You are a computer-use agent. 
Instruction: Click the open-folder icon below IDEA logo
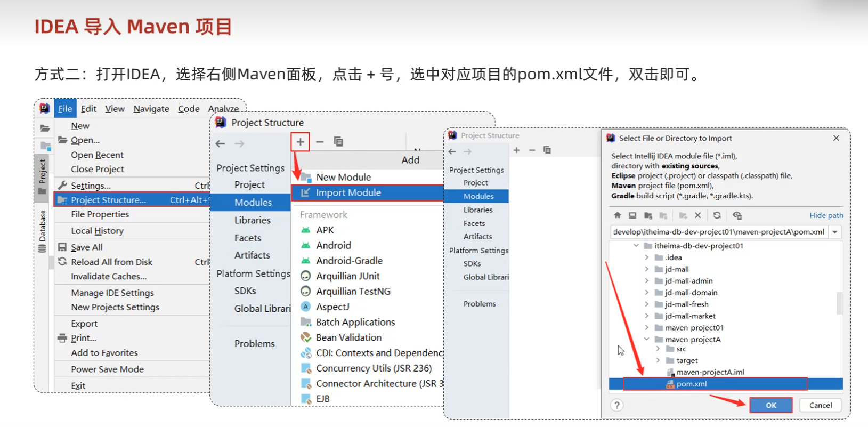[x=45, y=128]
